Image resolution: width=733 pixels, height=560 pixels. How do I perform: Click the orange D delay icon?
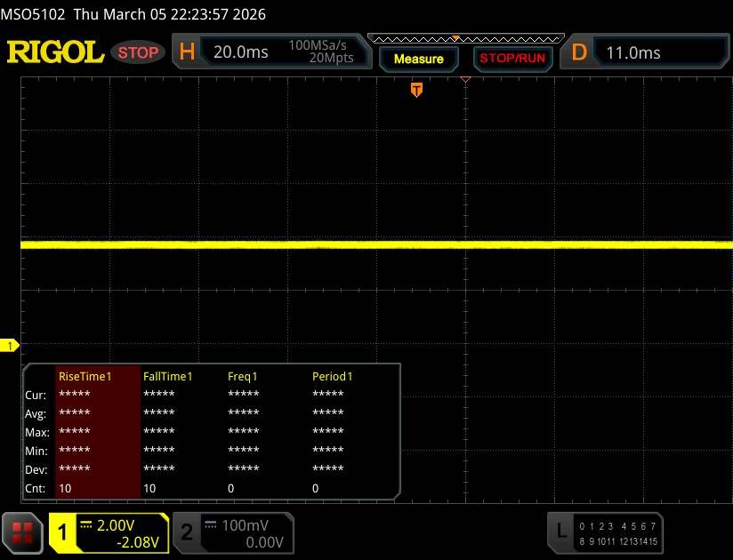pos(580,52)
